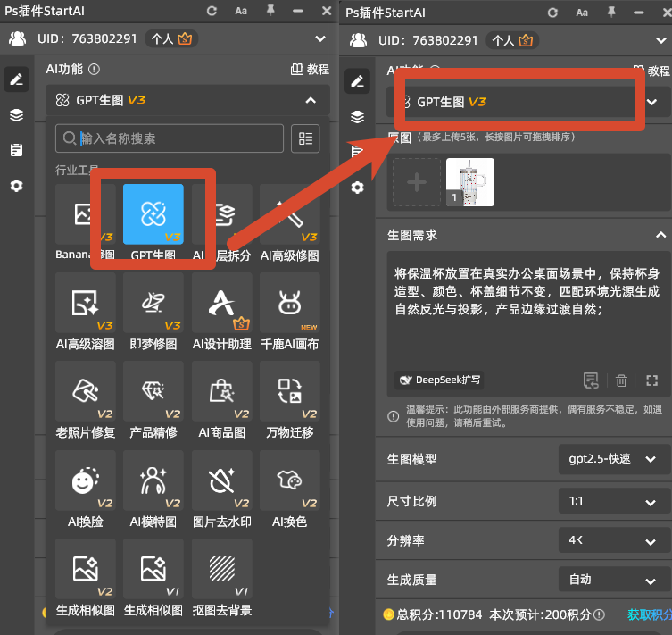Open the prompt template icon beside trash

click(x=591, y=380)
